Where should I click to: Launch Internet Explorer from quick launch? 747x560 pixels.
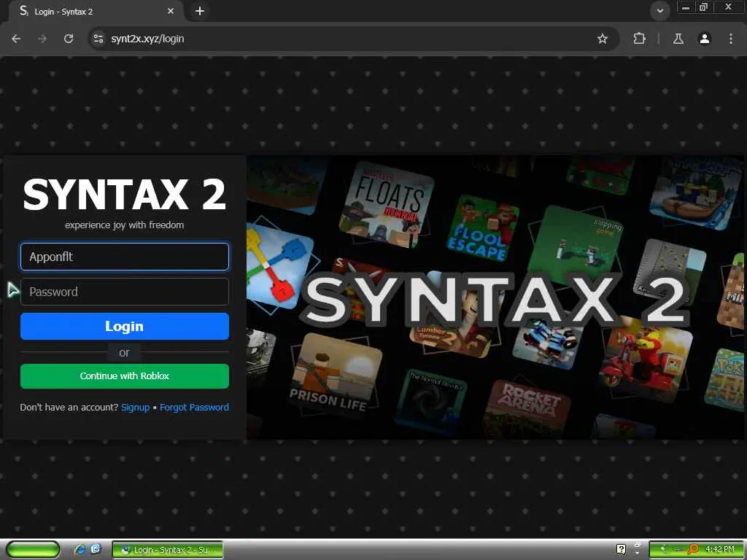click(x=80, y=550)
